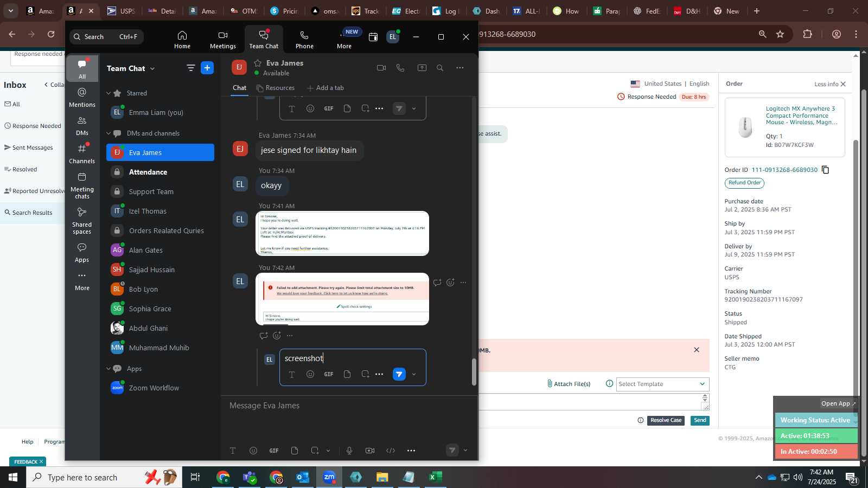The width and height of the screenshot is (868, 488).
Task: Collapse the Apps section in the sidebar
Action: coord(108,369)
